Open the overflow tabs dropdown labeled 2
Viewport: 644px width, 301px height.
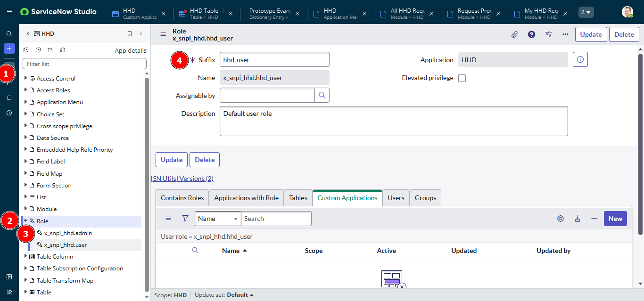coord(586,12)
